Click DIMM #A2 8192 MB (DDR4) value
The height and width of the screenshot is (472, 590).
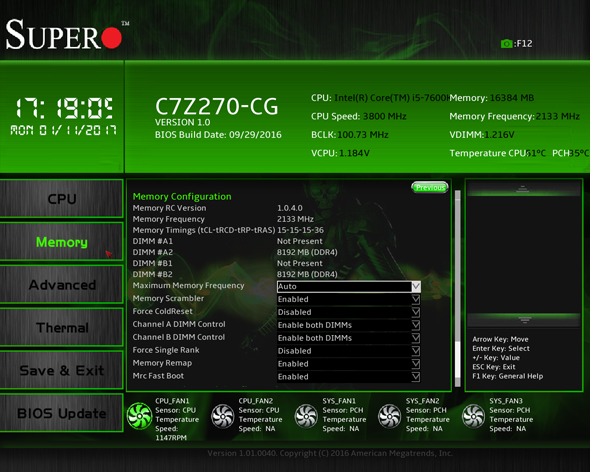pyautogui.click(x=307, y=252)
